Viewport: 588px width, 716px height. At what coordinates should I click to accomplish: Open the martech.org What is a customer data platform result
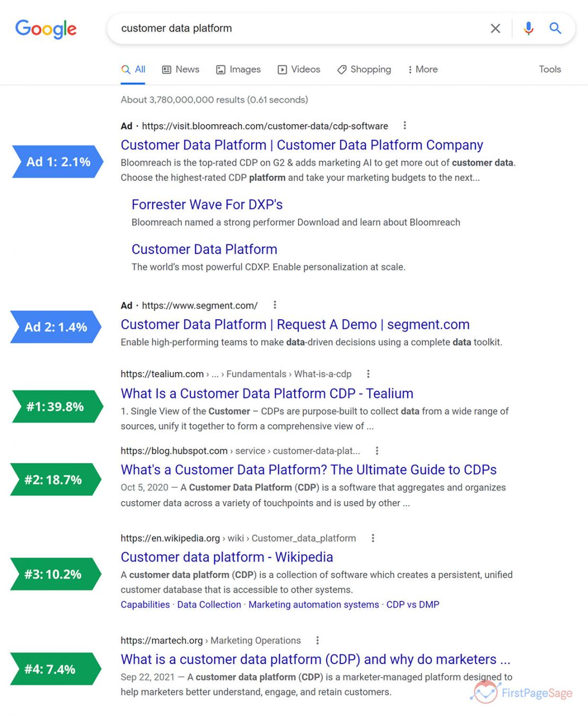tap(315, 659)
